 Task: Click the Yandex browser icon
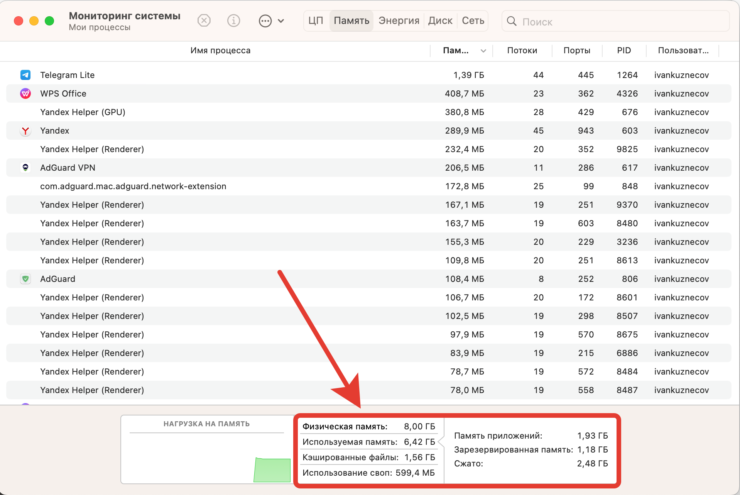click(x=25, y=131)
